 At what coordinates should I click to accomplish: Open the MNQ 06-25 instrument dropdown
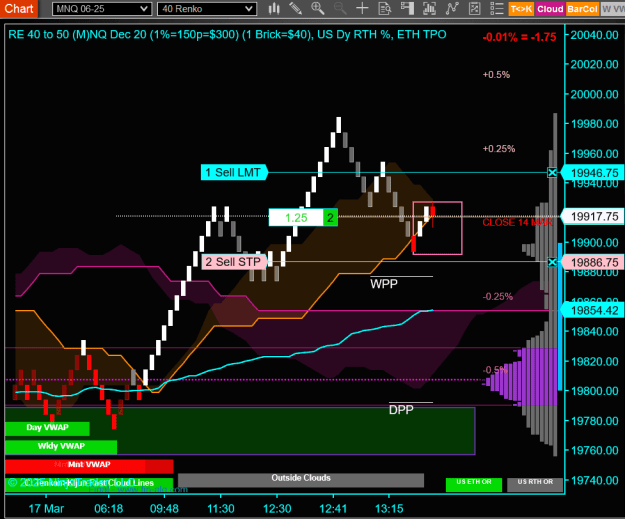pyautogui.click(x=102, y=9)
